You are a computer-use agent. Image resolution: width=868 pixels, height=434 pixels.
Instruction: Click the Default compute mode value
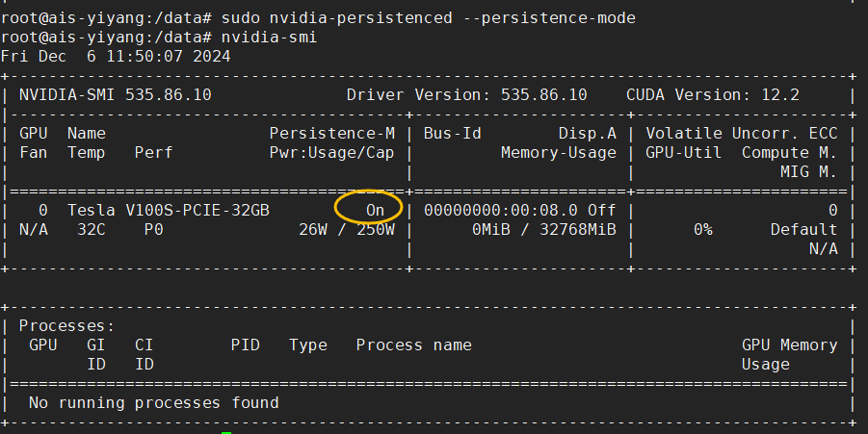coord(803,230)
